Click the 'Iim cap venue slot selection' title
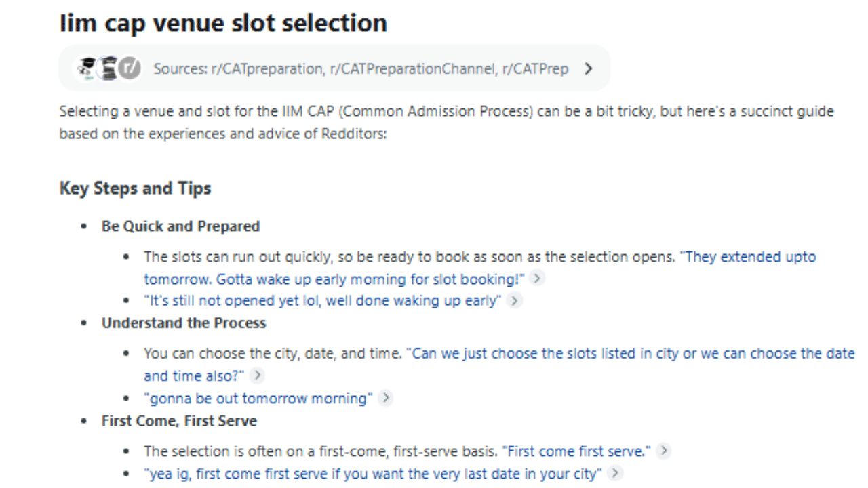Screen dimensions: 868x488 click(x=223, y=22)
